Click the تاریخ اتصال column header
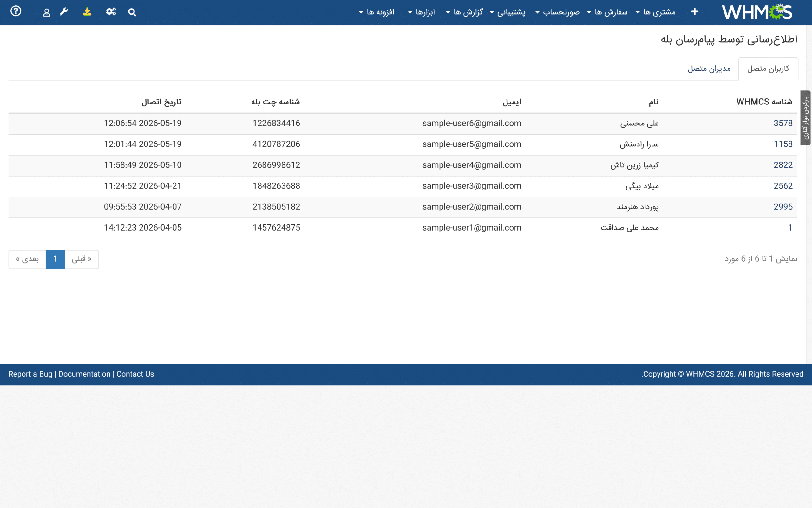Image resolution: width=812 pixels, height=508 pixels. click(161, 102)
